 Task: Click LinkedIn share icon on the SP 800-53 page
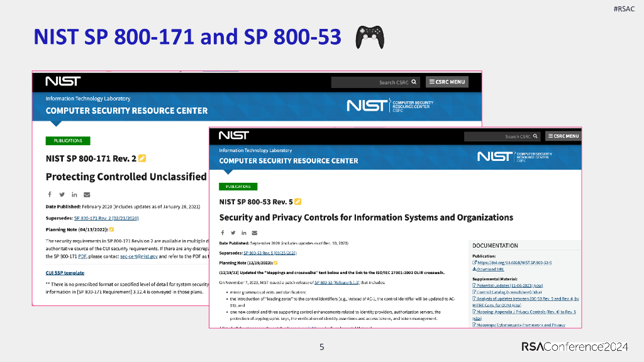tap(244, 233)
